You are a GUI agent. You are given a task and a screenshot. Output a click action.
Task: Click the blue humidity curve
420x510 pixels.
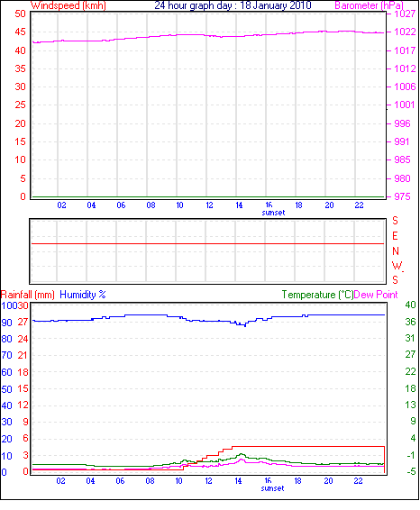click(208, 321)
